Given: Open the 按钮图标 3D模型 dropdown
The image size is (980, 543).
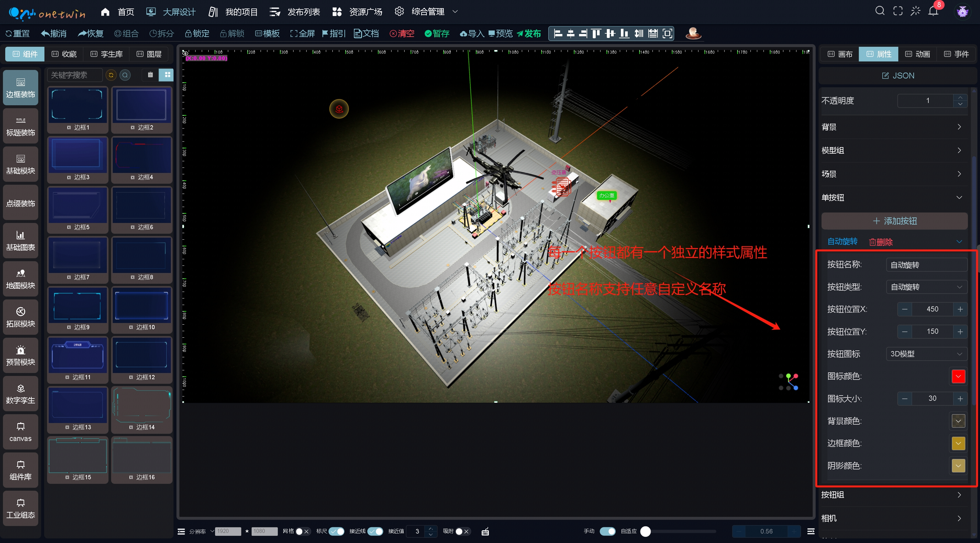Looking at the screenshot, I should click(926, 354).
